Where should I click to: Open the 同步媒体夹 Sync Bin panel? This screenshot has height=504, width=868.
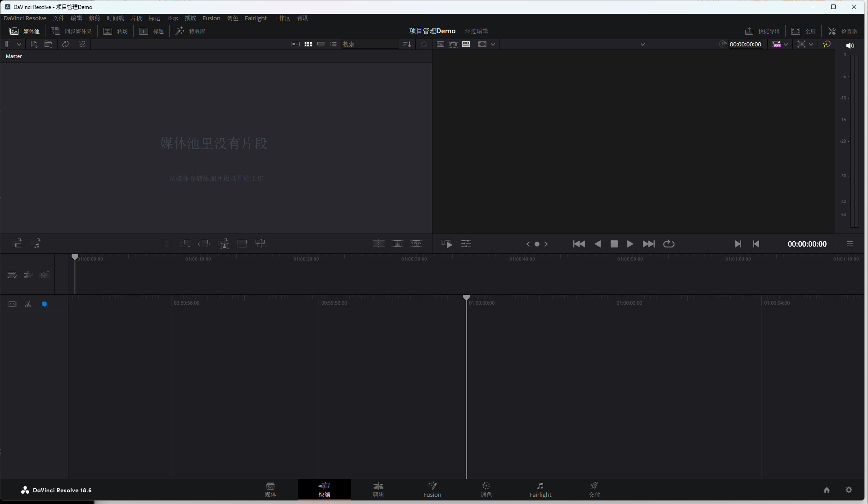tap(71, 31)
